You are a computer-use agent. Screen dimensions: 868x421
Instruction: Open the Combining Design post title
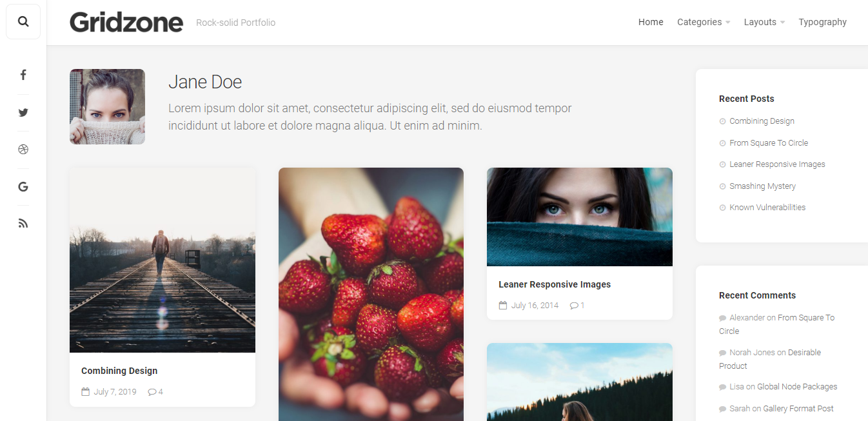119,371
